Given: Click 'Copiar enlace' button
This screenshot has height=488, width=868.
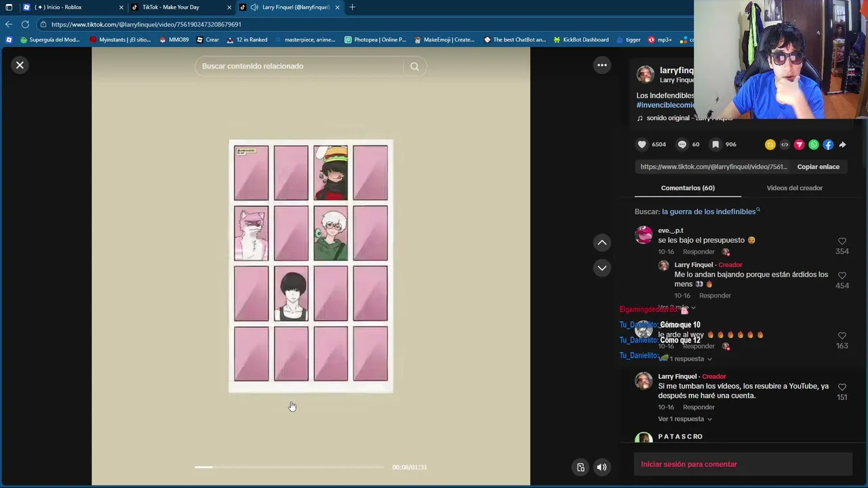Looking at the screenshot, I should pos(818,167).
